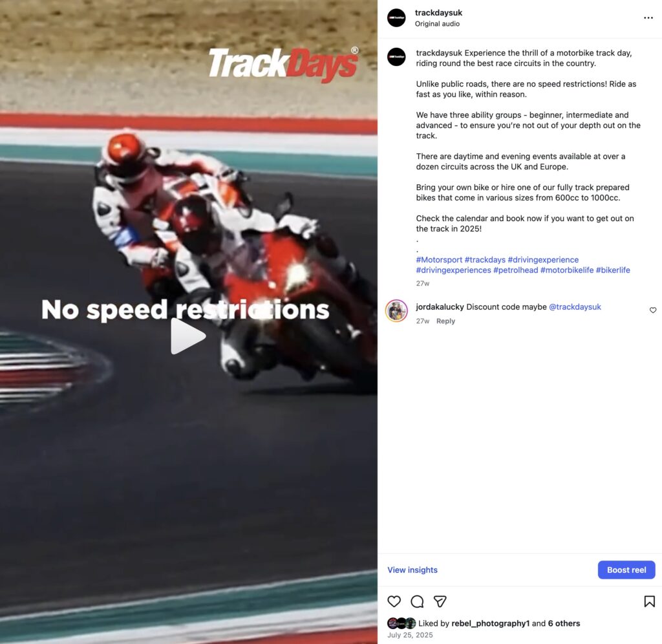This screenshot has height=644, width=662.
Task: Open Original audio link
Action: click(437, 24)
